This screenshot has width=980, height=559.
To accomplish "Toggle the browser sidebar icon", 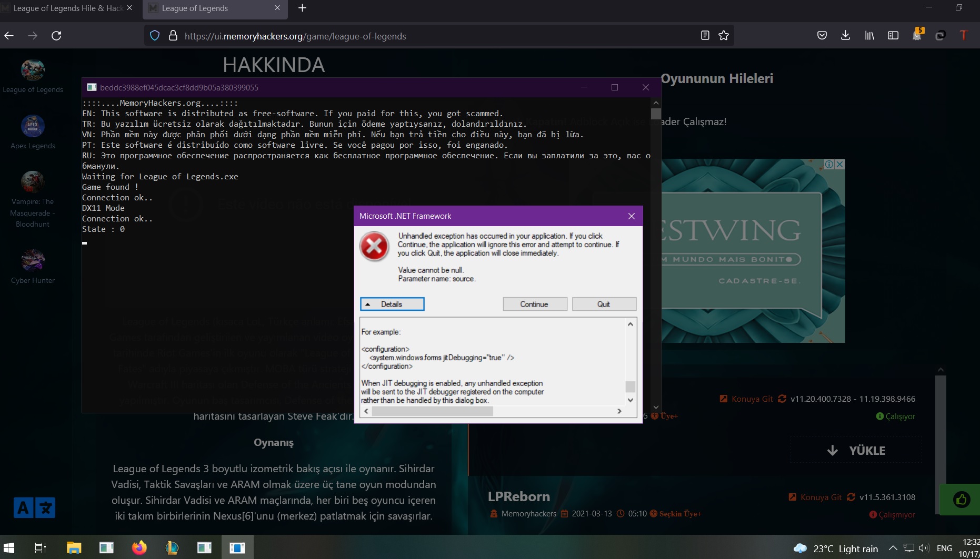I will click(x=893, y=36).
